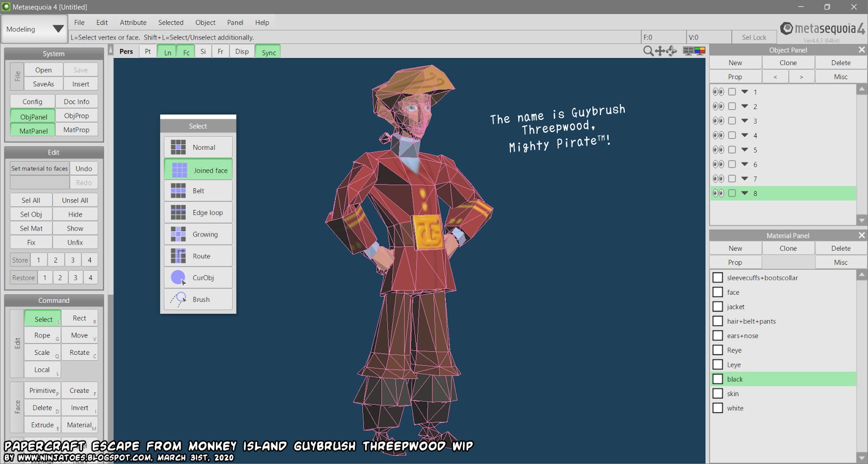Image resolution: width=868 pixels, height=464 pixels.
Task: Toggle visibility eye of object 1
Action: [718, 92]
